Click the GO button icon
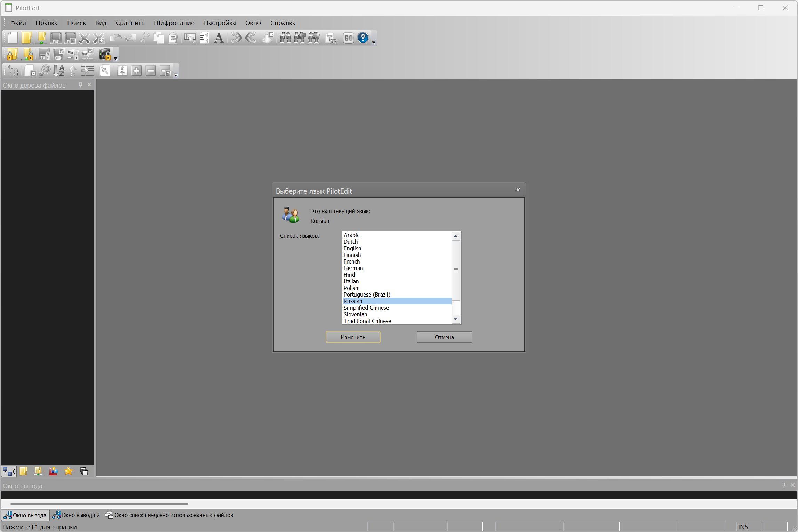798x532 pixels. click(349, 38)
